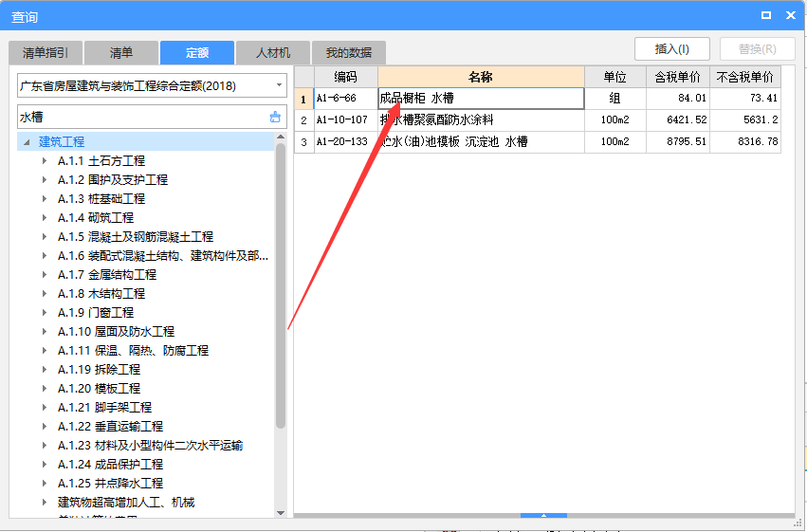Select the 聚氨酯防水涂料 name cell
Image resolution: width=807 pixels, height=532 pixels.
point(481,119)
